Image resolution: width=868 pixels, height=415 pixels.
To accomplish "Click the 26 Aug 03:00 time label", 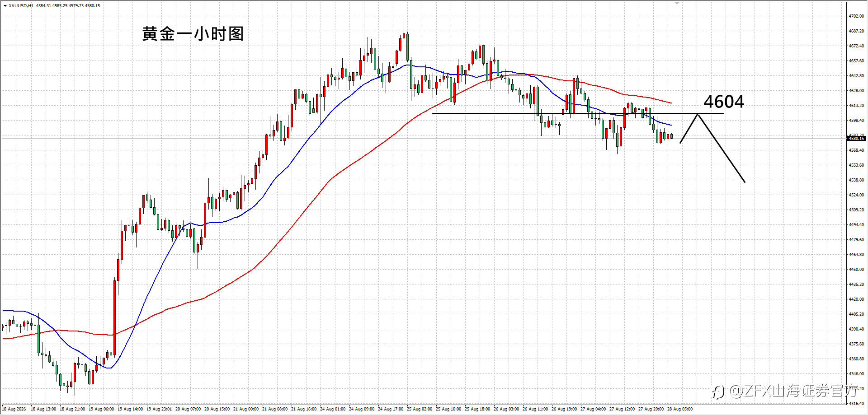I will click(506, 409).
